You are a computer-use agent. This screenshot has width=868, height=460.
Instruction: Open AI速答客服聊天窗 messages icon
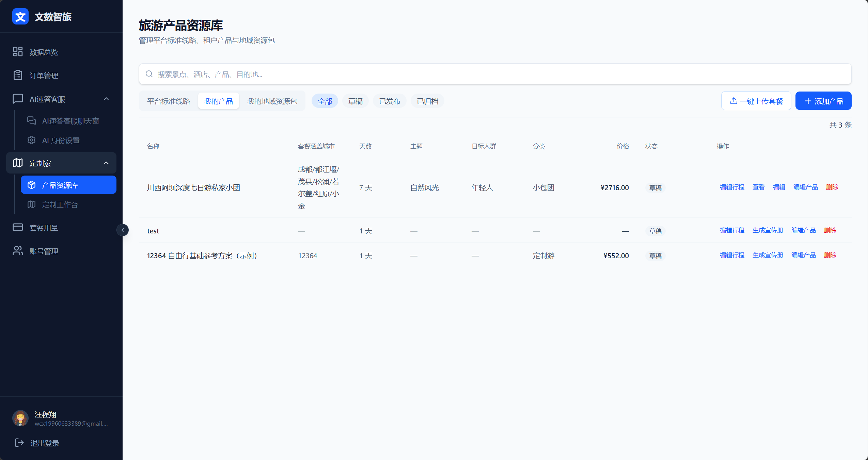point(32,121)
